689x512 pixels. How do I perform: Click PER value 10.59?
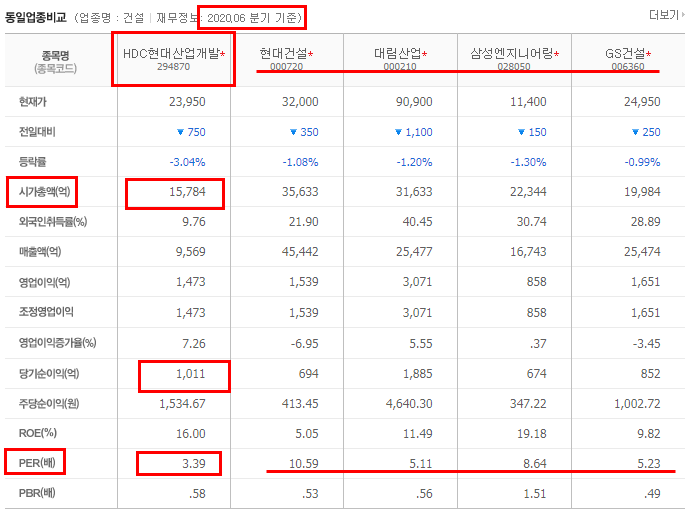(304, 464)
